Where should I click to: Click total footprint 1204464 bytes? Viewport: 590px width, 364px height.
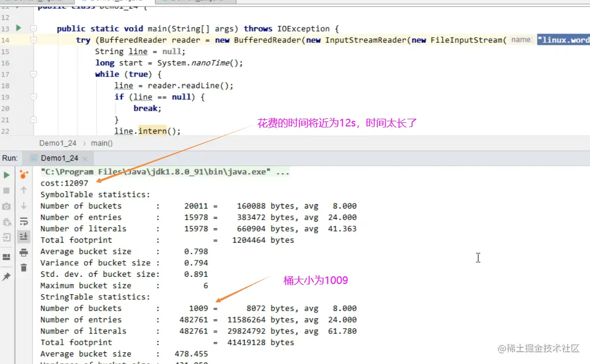263,240
